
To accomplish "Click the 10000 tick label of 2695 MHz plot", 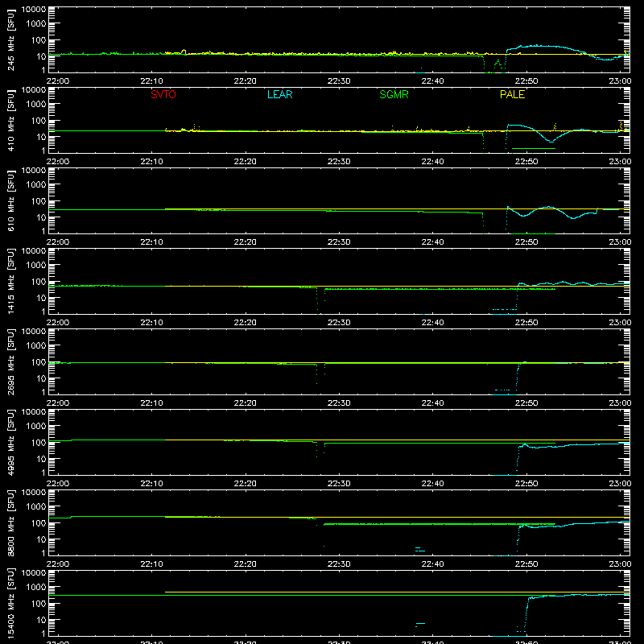I will (33, 332).
